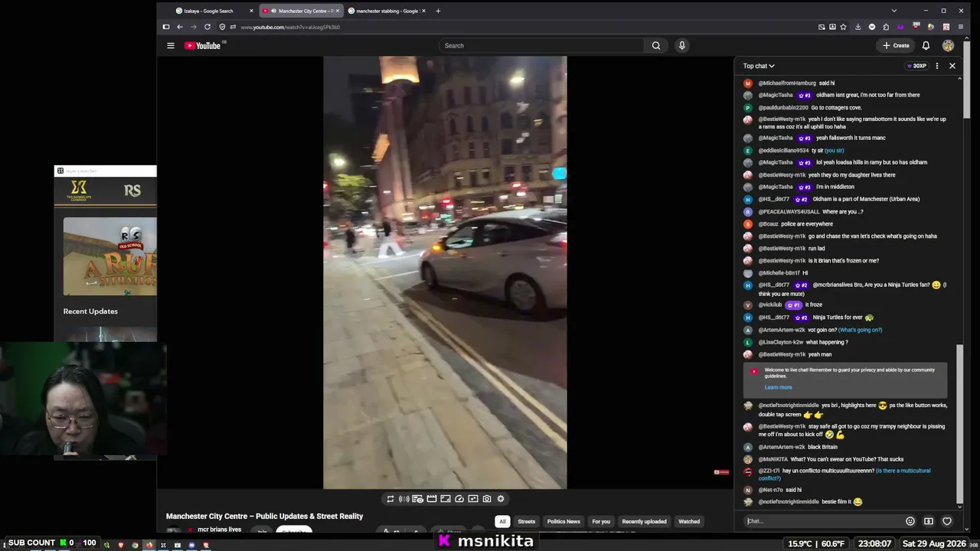The height and width of the screenshot is (551, 980).
Task: Click the speedometer playback speed icon
Action: [x=459, y=499]
